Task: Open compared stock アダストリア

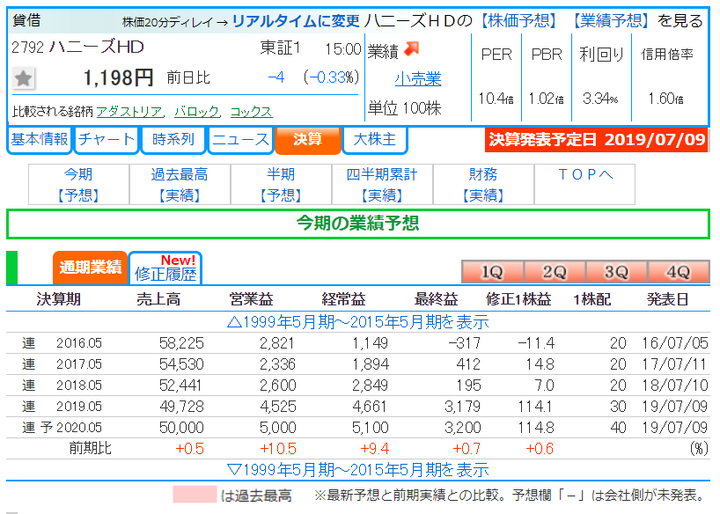Action: click(x=129, y=112)
